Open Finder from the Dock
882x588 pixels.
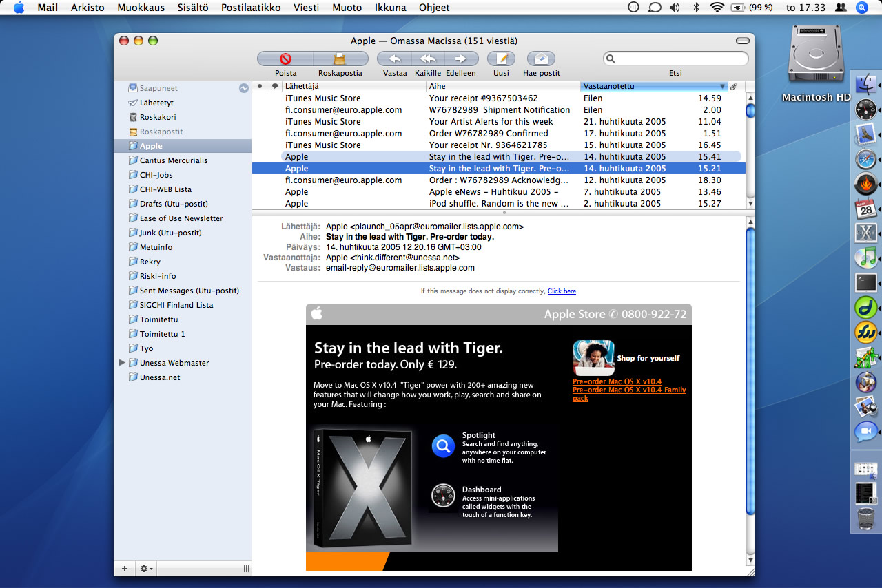point(865,84)
